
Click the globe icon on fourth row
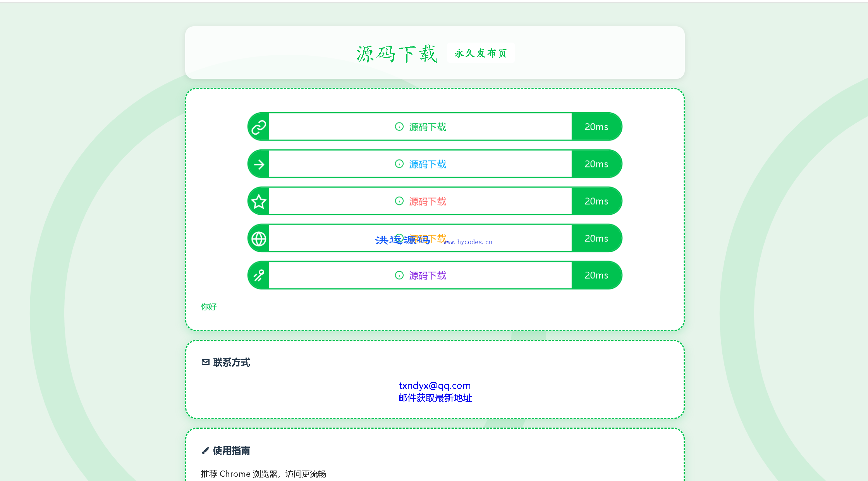[259, 239]
